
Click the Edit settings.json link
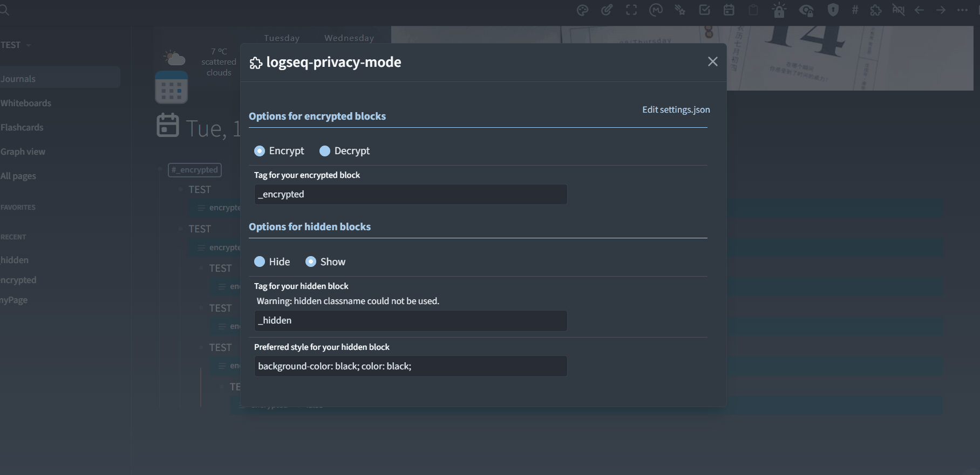click(676, 109)
